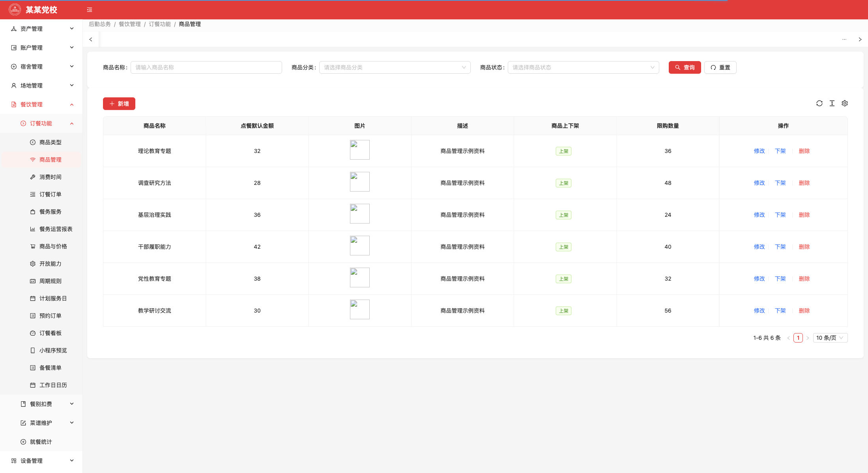This screenshot has height=473, width=868.
Task: Click the 餐饮管理 breadcrumb link
Action: (130, 24)
